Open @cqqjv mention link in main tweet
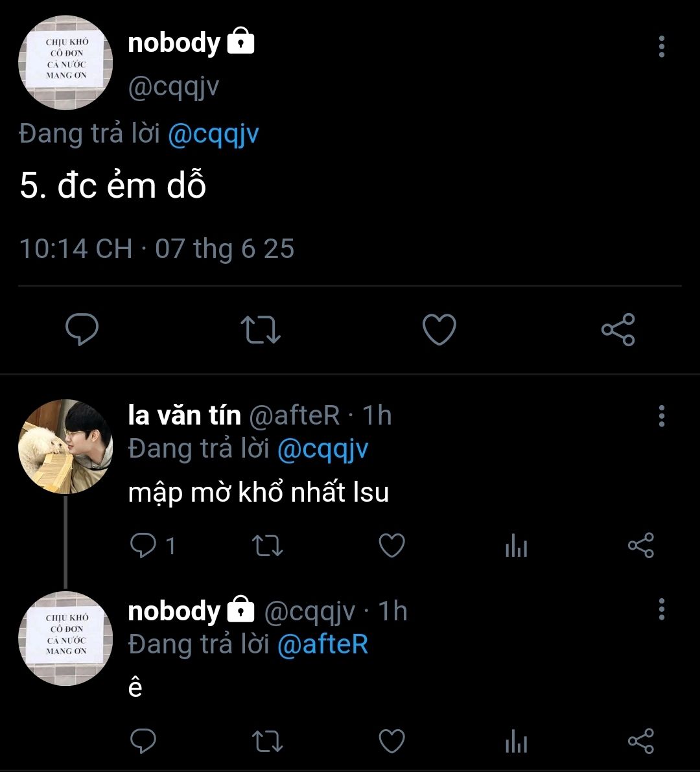 pos(213,134)
